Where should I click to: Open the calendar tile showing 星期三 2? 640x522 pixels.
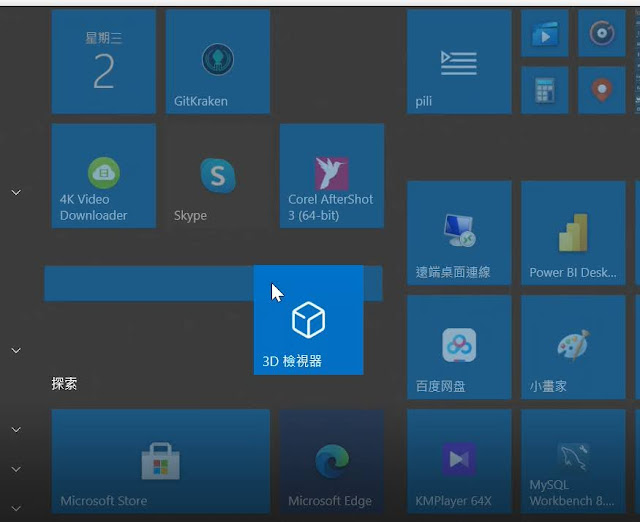[x=104, y=62]
